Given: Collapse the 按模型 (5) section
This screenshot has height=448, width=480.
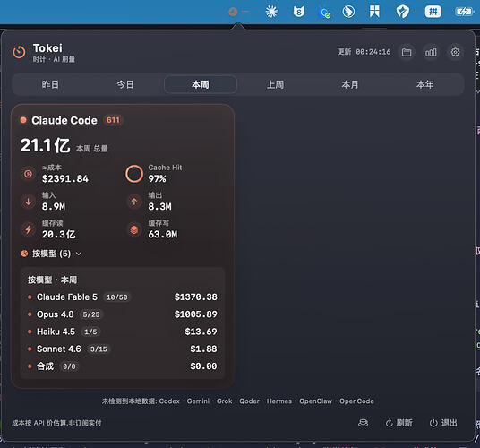Looking at the screenshot, I should click(x=51, y=254).
